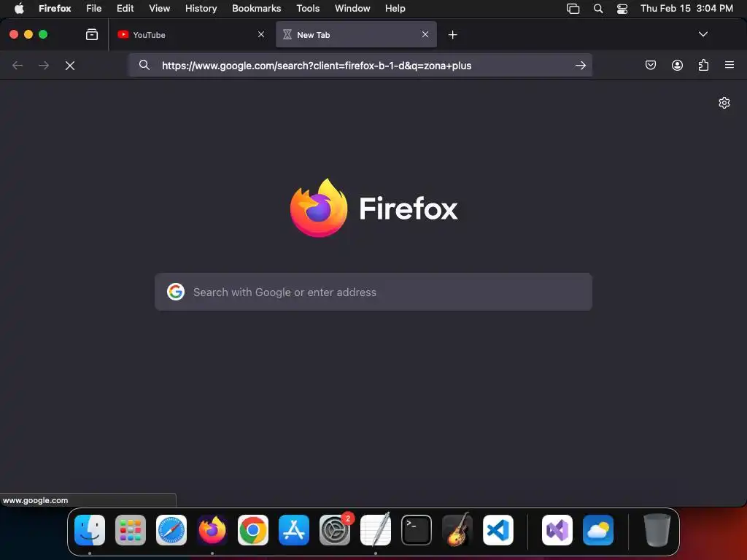This screenshot has width=747, height=560.
Task: Click the address bar URL field
Action: 360,65
